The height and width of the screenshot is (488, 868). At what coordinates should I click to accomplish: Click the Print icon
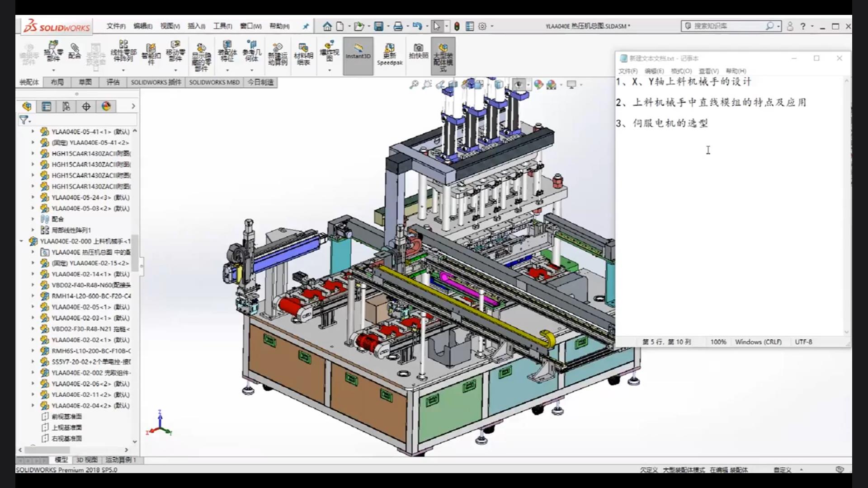(x=398, y=26)
